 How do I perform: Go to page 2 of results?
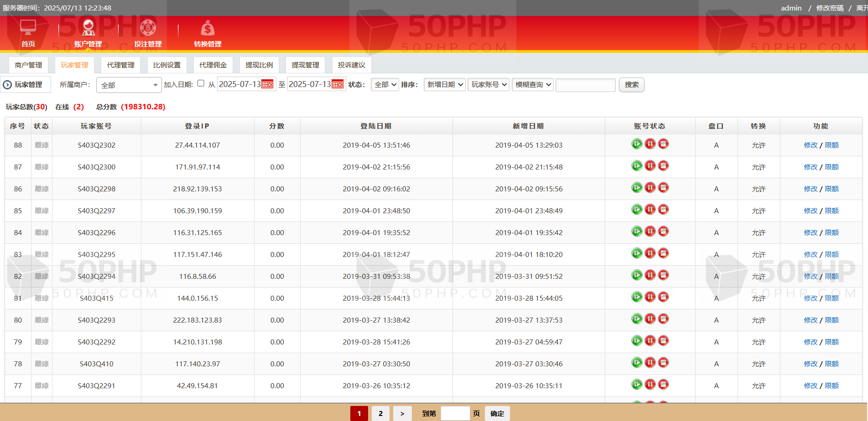[x=380, y=413]
